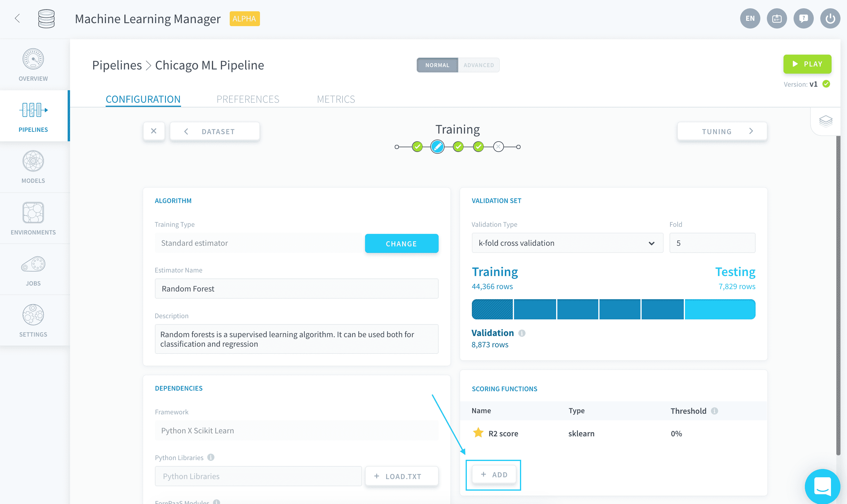Open Settings in the sidebar

33,320
